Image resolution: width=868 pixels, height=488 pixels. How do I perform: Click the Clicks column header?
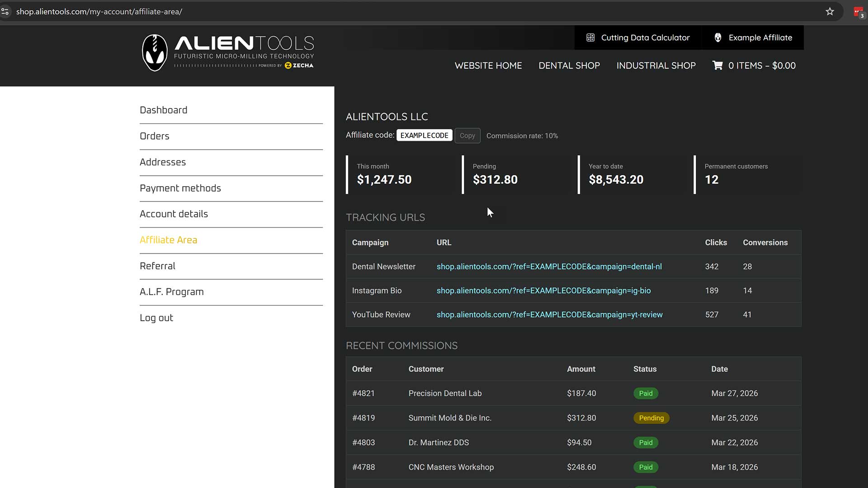pyautogui.click(x=716, y=243)
